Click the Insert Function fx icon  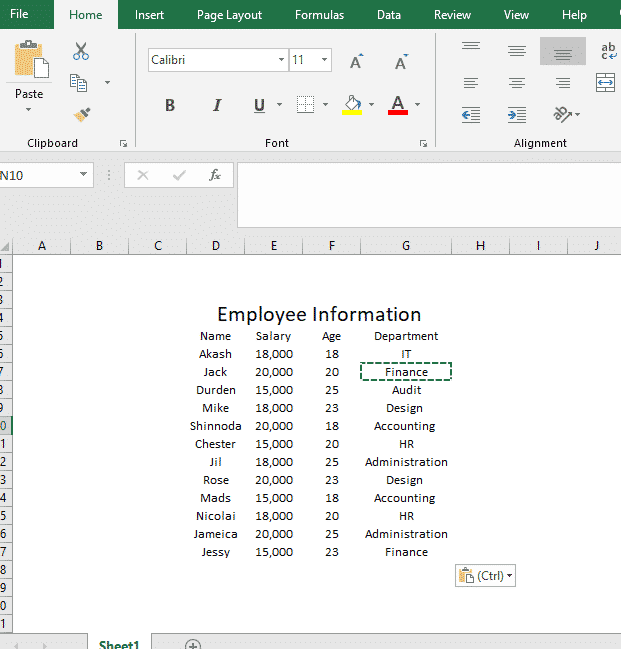pos(214,175)
